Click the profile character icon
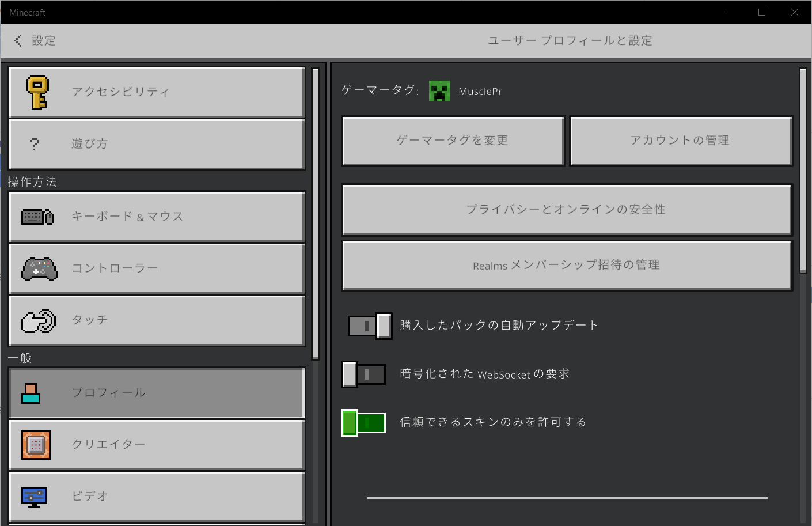812x526 pixels. [x=31, y=393]
